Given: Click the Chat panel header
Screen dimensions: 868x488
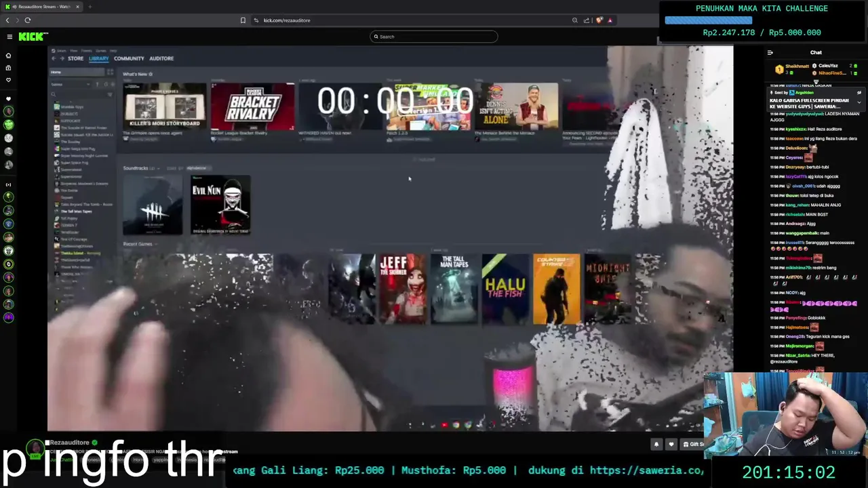Looking at the screenshot, I should [816, 52].
